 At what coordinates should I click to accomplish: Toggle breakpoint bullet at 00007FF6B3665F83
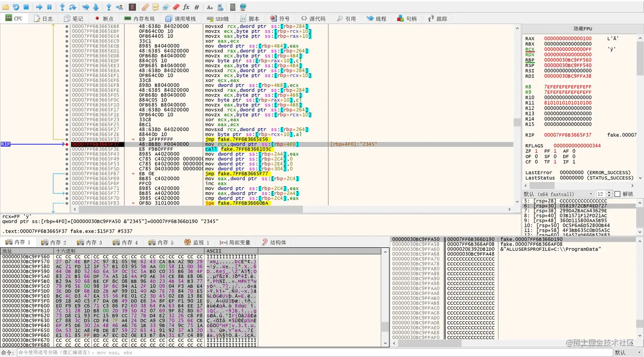tap(67, 203)
